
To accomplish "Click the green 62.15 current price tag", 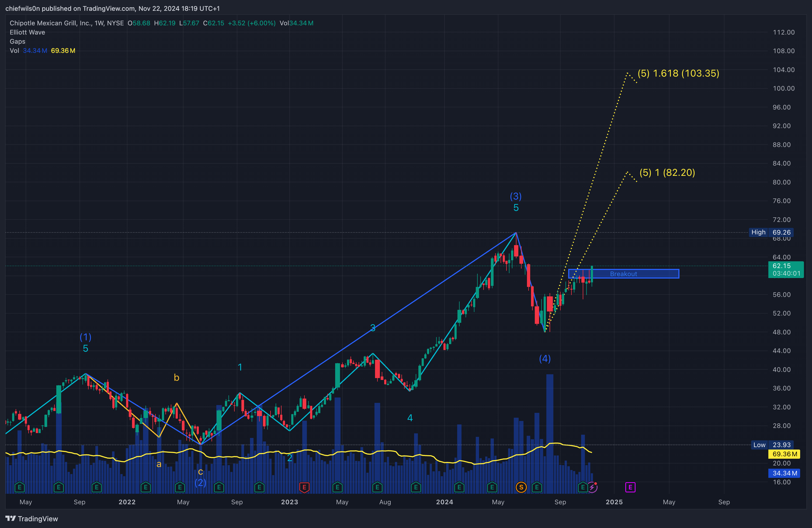I will 786,269.
